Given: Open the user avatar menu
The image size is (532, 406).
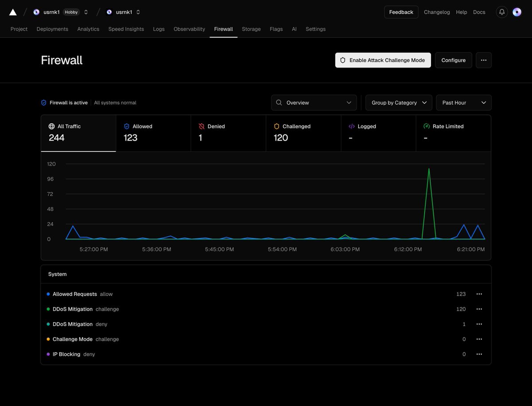Looking at the screenshot, I should click(517, 12).
